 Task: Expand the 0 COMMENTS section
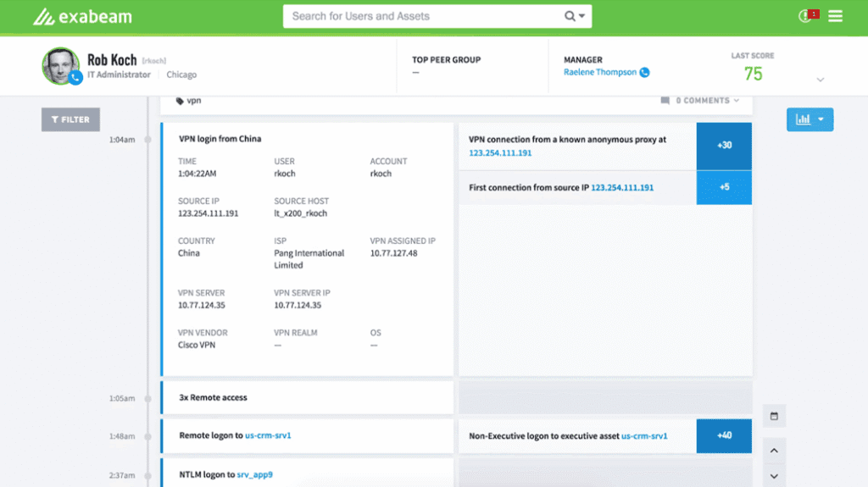coord(707,101)
